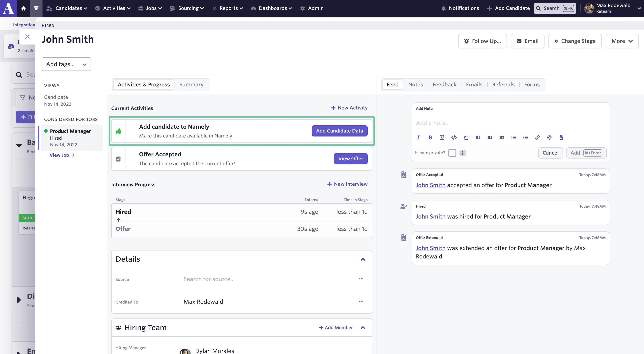Collapse the Details section
This screenshot has height=354, width=644.
[363, 259]
